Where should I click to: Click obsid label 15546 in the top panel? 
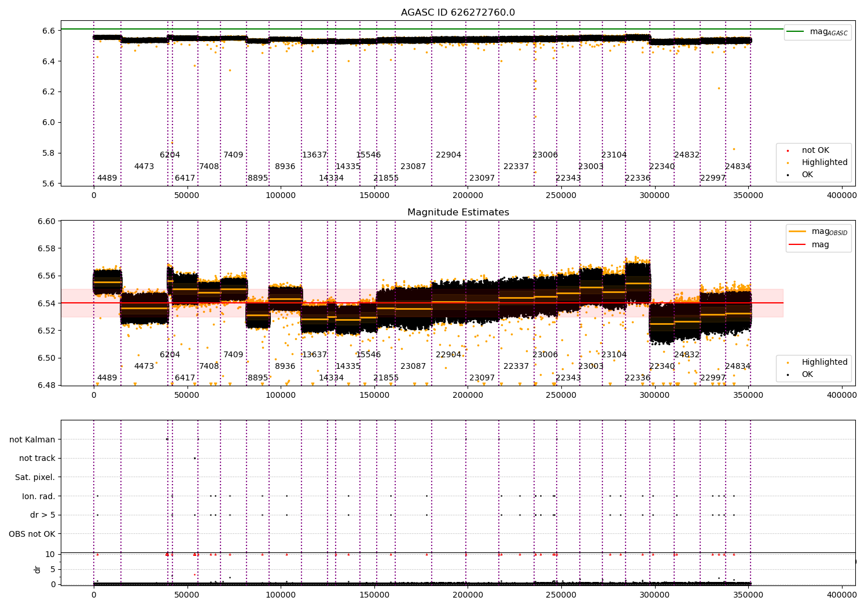[369, 155]
